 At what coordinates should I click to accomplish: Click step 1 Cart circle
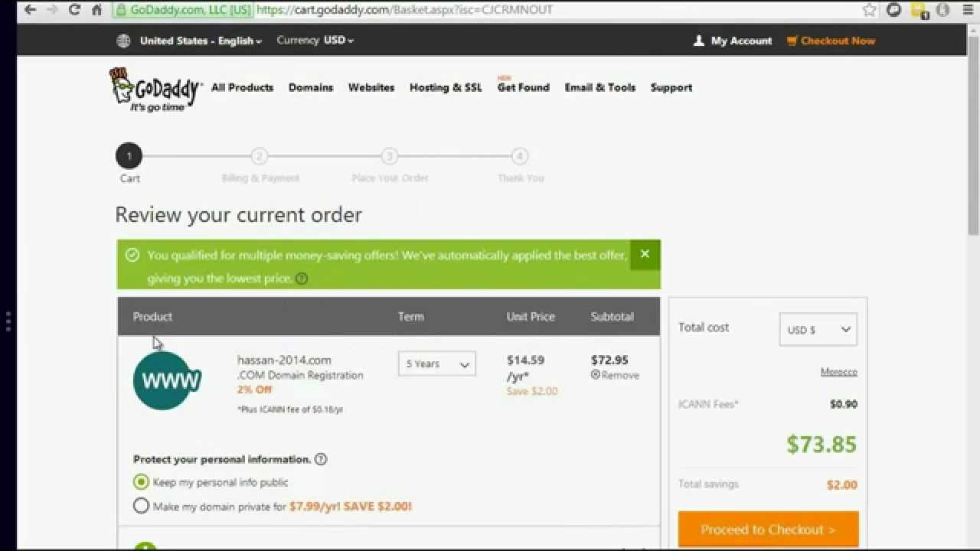click(x=129, y=156)
